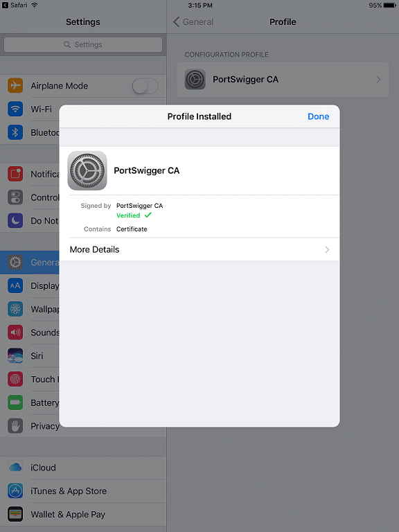
Task: Tap Done in Profile Installed dialog
Action: [318, 116]
